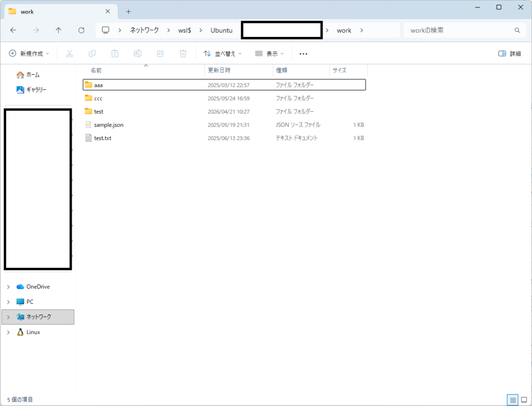Expand the ネットワーク node in the sidebar
Screen dimensions: 532x406
[8, 317]
